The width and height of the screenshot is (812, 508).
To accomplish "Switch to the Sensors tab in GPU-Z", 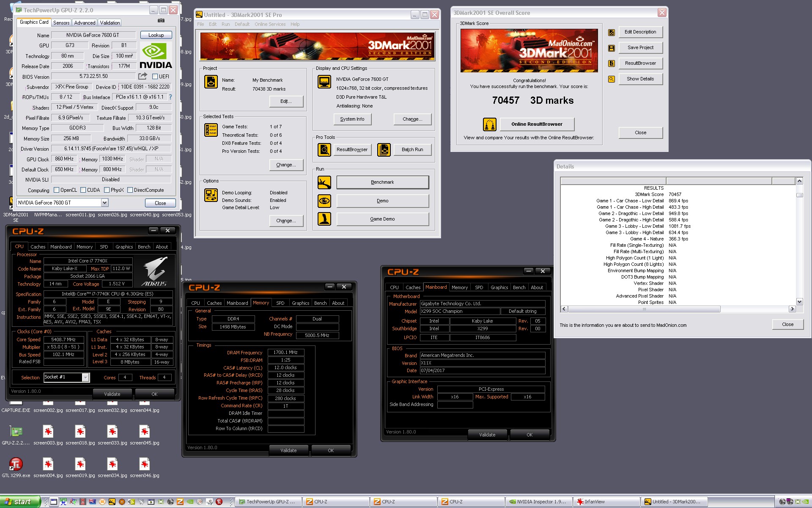I will click(61, 23).
